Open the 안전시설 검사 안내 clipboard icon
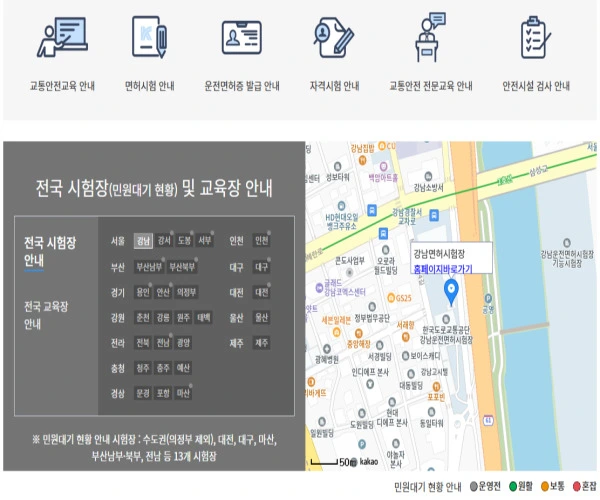Viewport: 600px width, 500px height. (x=536, y=37)
